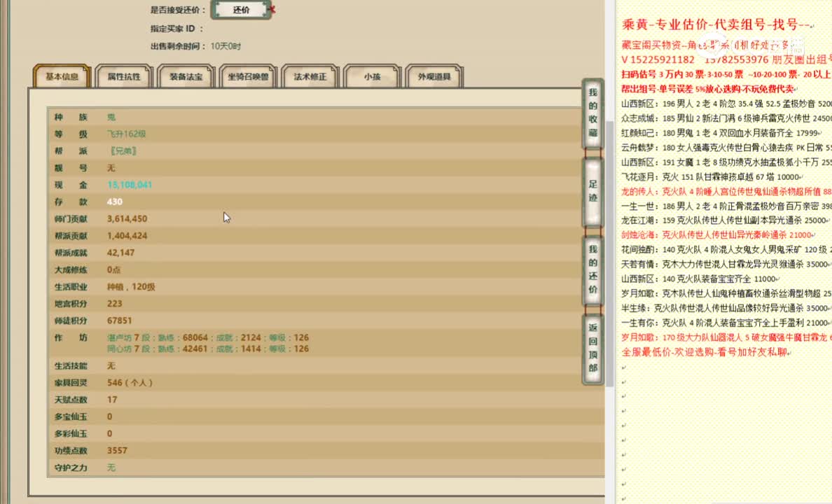832x504 pixels.
Task: Click the cash amount 15,108,041
Action: click(x=130, y=185)
